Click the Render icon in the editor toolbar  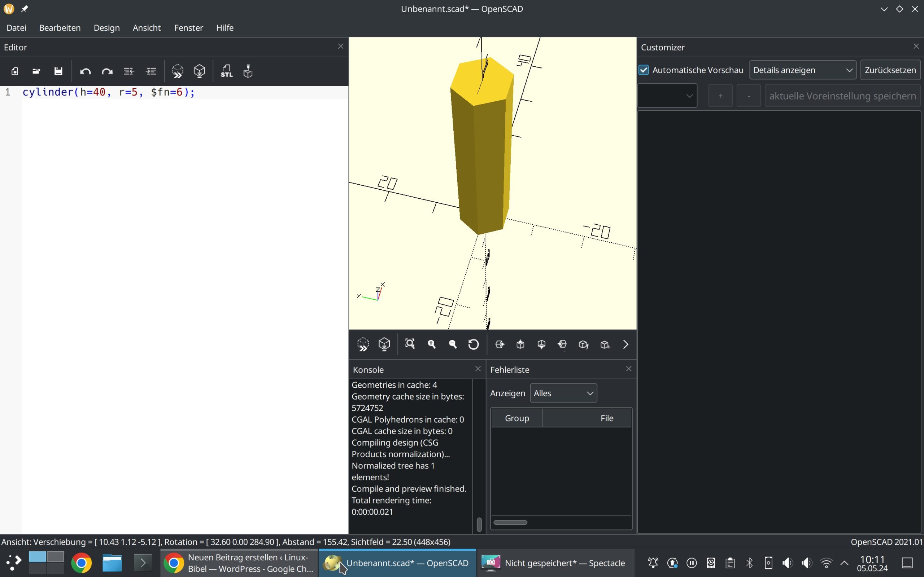[x=199, y=71]
